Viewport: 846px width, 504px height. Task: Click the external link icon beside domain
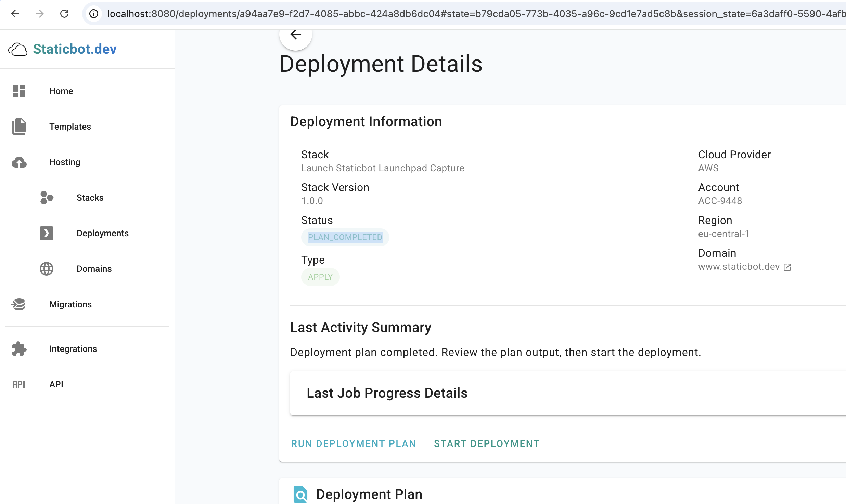tap(787, 267)
